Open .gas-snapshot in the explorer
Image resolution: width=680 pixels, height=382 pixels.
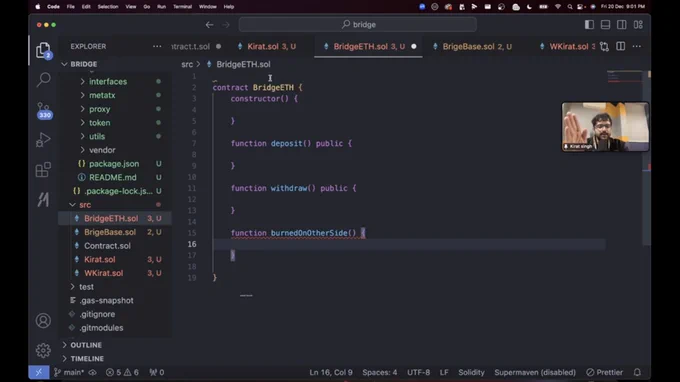pyautogui.click(x=106, y=300)
